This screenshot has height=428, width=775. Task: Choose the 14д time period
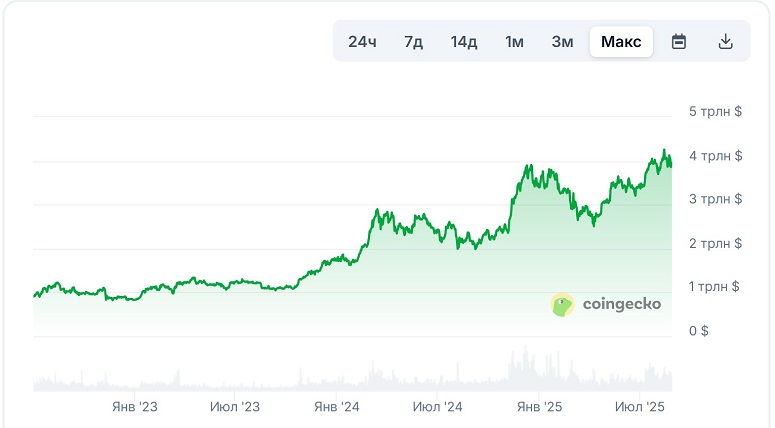pyautogui.click(x=464, y=42)
